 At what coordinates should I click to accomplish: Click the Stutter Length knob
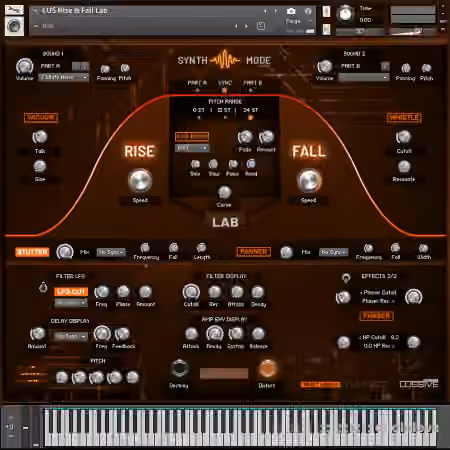pyautogui.click(x=201, y=248)
